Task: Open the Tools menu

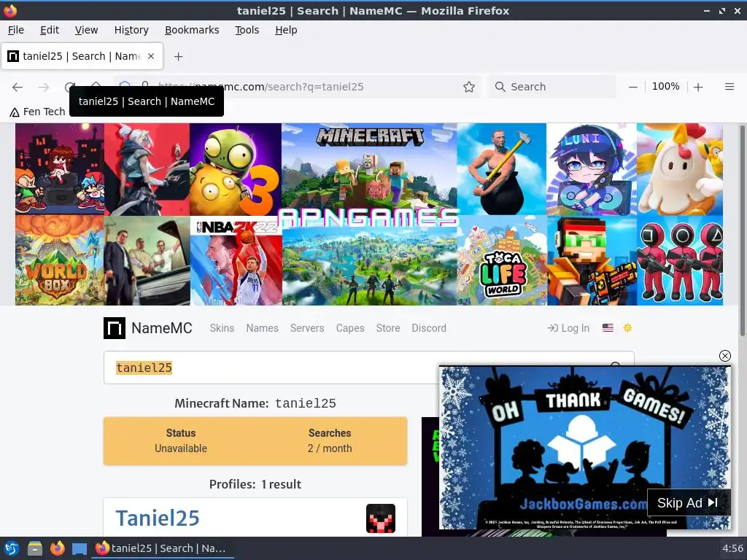Action: click(x=247, y=30)
